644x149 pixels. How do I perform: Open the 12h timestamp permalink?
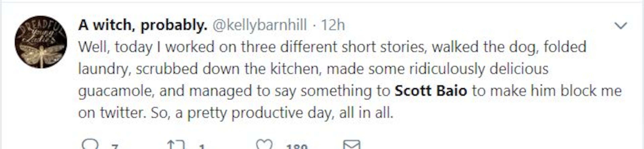pos(333,25)
